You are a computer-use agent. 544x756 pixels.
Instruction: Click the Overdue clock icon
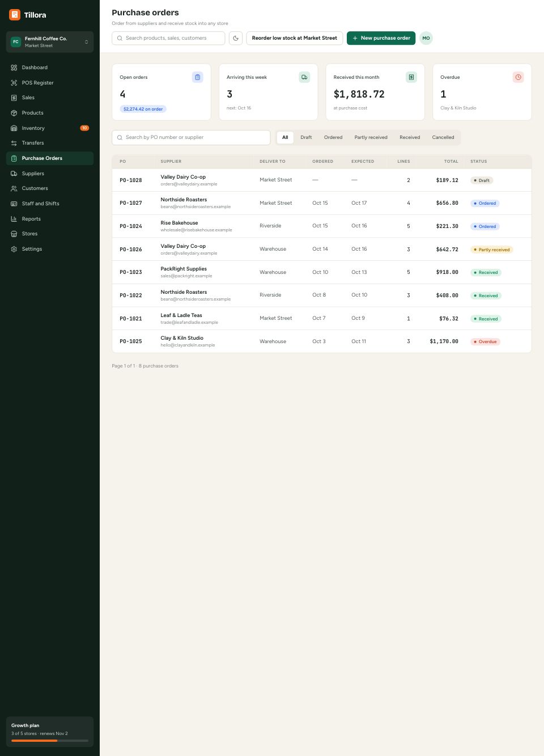pyautogui.click(x=518, y=77)
